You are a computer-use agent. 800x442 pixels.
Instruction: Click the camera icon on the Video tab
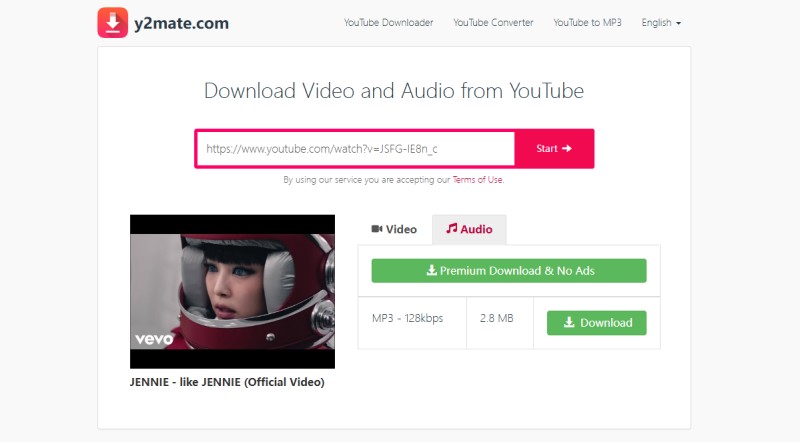(377, 229)
